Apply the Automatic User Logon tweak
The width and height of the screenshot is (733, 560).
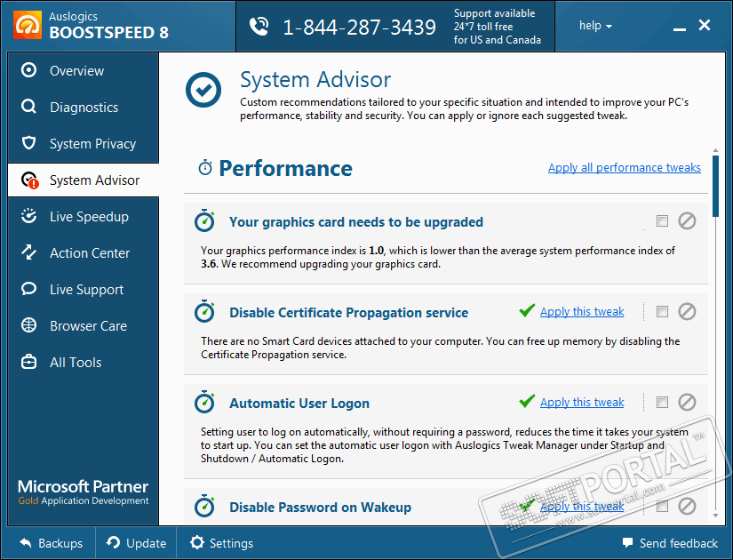(582, 403)
